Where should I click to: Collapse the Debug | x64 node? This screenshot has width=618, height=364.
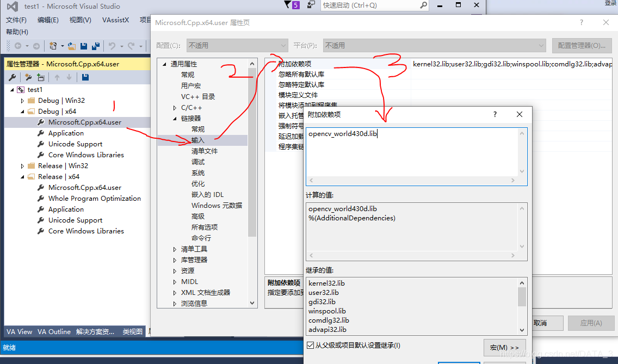(22, 112)
